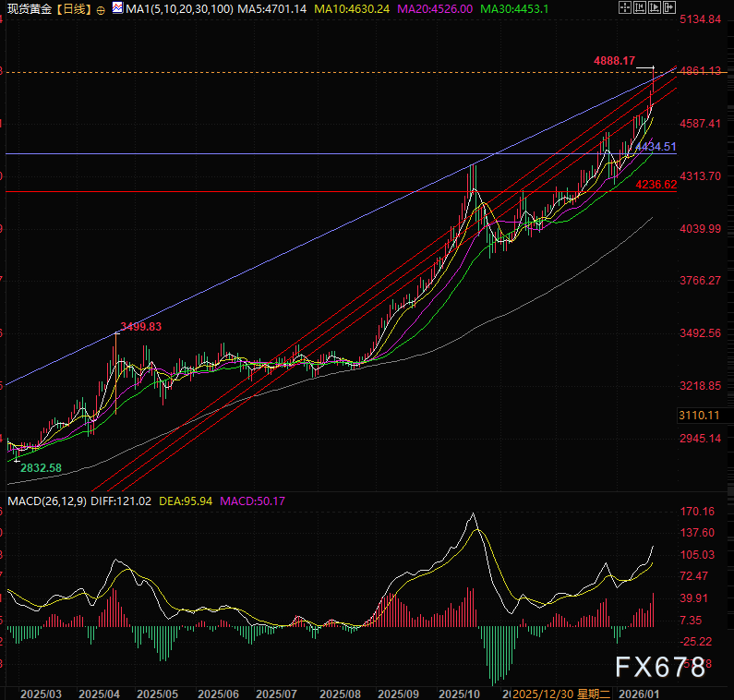Viewport: 734px width, 700px height.
Task: Click the 现货黄金 symbol name
Action: 30,9
